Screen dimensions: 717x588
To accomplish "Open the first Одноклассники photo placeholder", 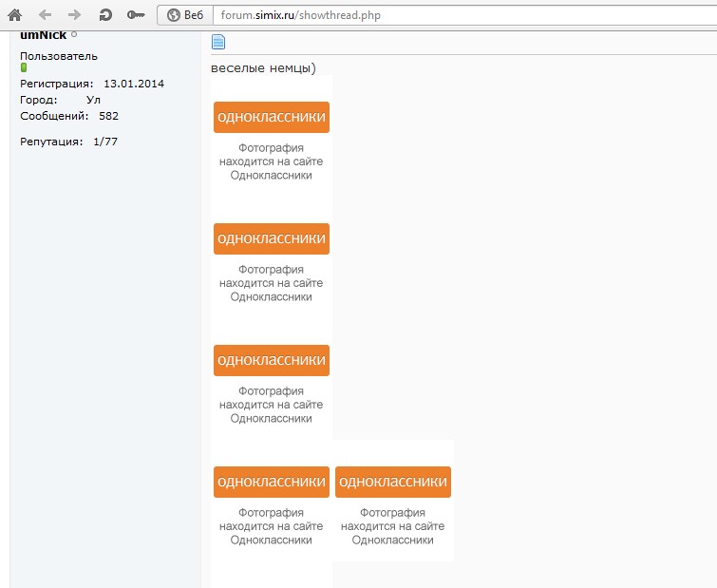I will click(x=272, y=118).
